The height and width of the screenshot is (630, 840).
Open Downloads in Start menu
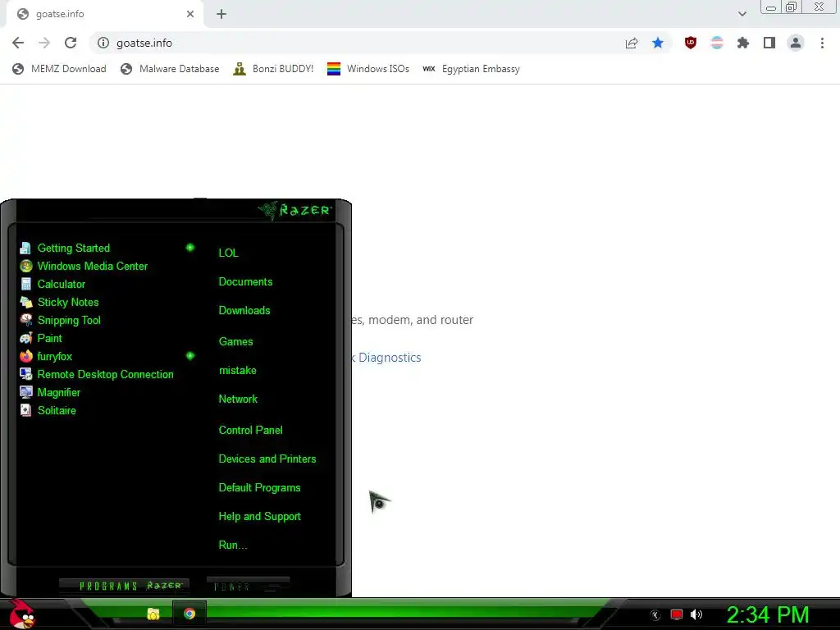coord(244,311)
